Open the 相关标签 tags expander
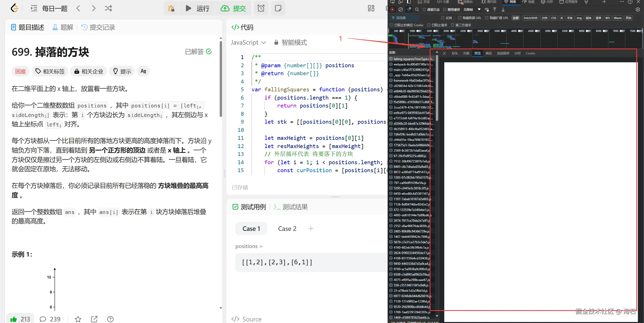The image size is (644, 323). coord(50,71)
